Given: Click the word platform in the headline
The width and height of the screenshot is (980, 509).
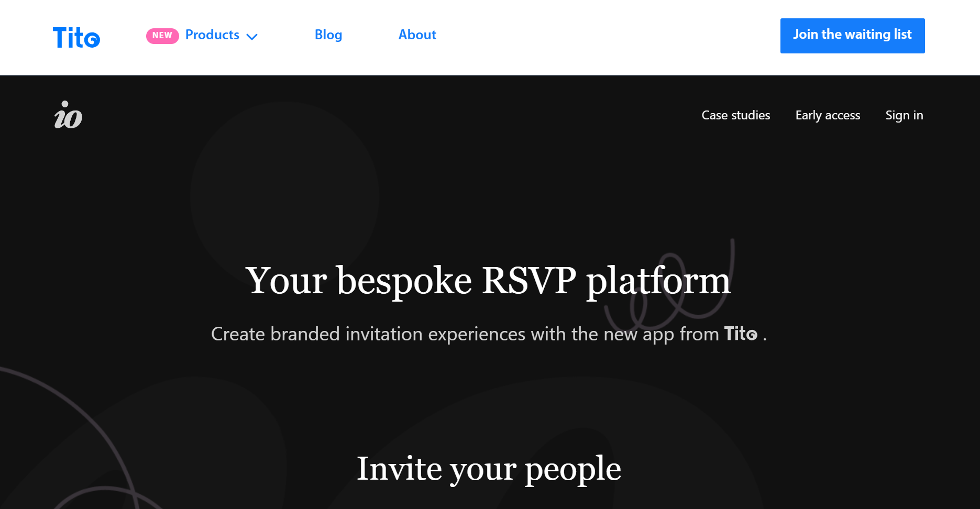Looking at the screenshot, I should [658, 282].
